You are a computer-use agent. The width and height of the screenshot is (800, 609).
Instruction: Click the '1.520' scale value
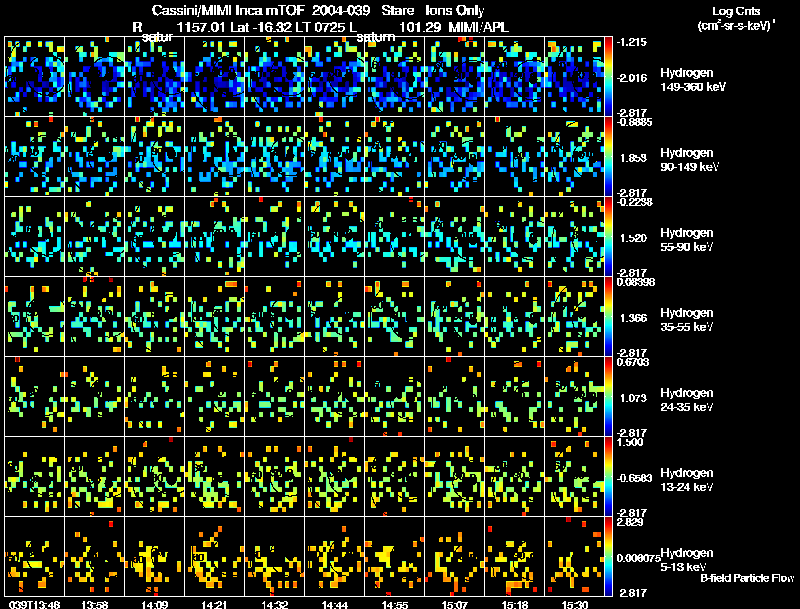point(633,238)
